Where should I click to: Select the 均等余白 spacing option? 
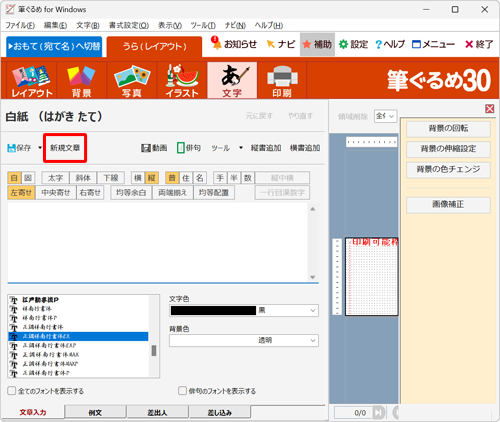[x=131, y=192]
